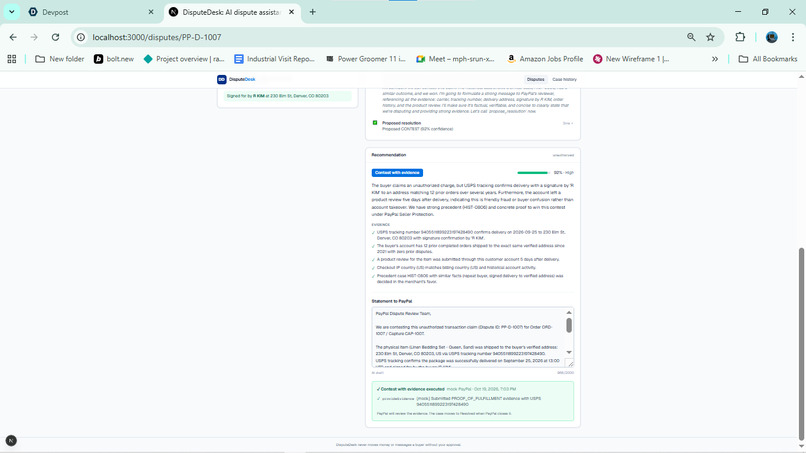Image resolution: width=806 pixels, height=453 pixels.
Task: Open the Power Groomer 11 bookmark
Action: point(366,59)
